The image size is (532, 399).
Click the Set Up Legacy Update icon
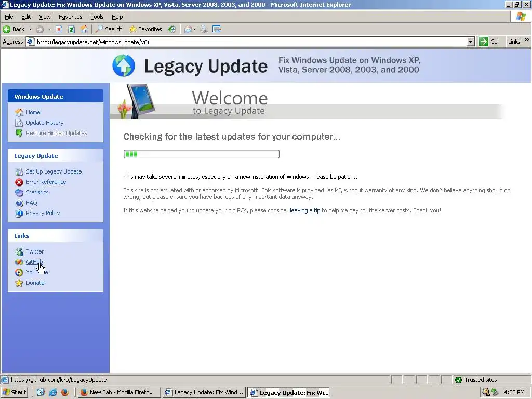pos(19,171)
